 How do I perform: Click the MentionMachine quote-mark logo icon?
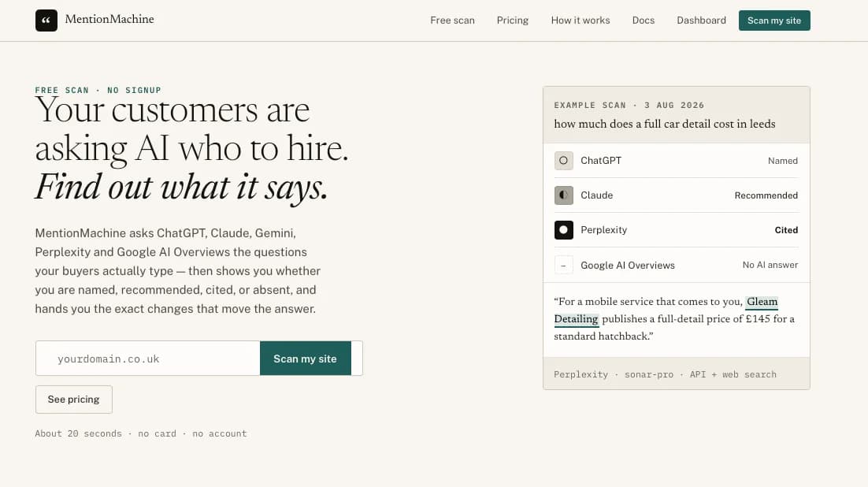pos(46,20)
